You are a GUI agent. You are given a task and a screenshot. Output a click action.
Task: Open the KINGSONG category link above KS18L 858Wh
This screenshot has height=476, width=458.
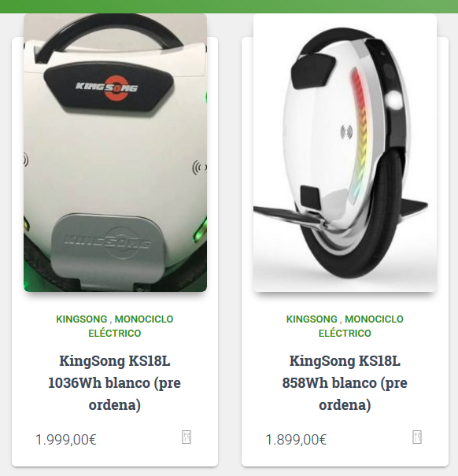312,319
